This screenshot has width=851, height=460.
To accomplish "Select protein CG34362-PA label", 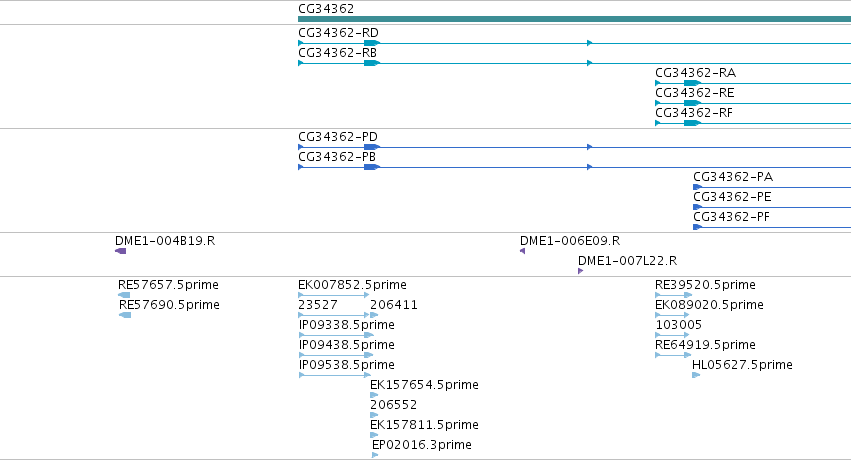I will coord(733,177).
